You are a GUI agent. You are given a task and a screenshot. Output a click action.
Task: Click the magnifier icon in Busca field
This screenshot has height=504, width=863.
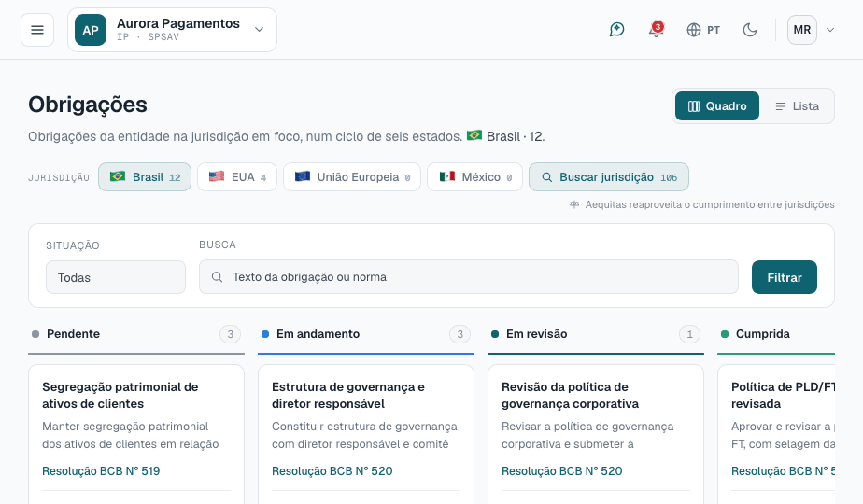(x=218, y=277)
